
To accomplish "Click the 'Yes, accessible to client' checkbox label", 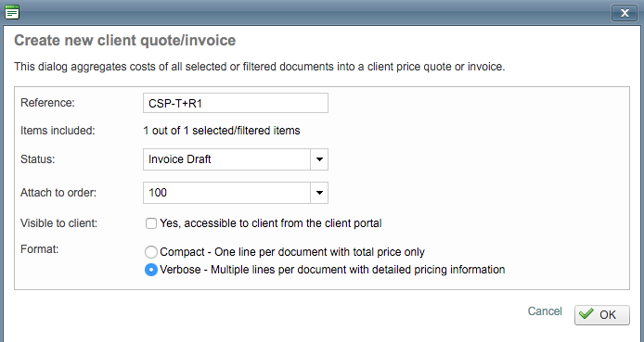I will pyautogui.click(x=271, y=223).
